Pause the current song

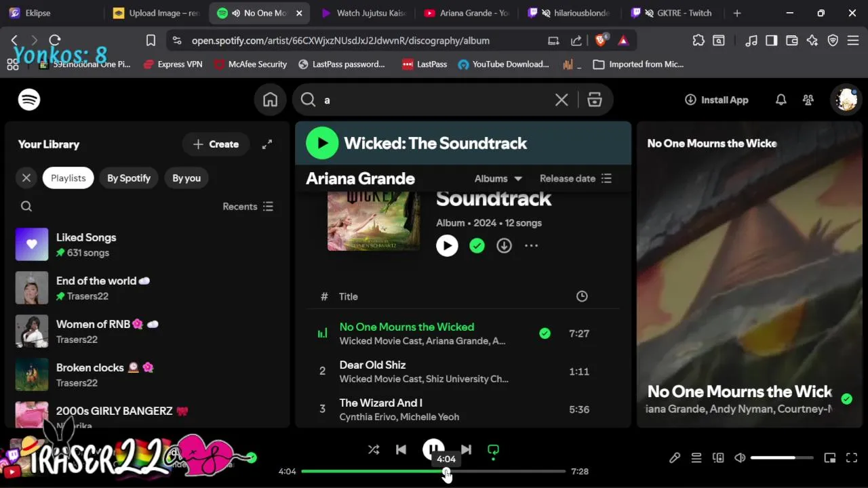pyautogui.click(x=433, y=449)
